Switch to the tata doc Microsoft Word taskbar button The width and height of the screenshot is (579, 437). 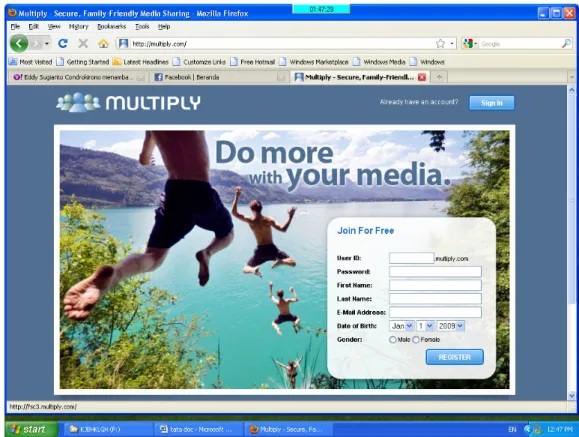[x=199, y=429]
